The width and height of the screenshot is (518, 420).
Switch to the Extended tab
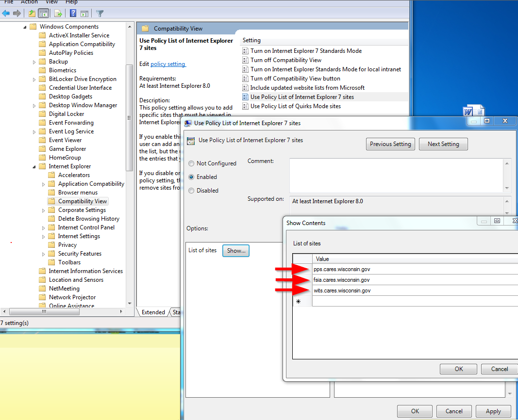point(153,312)
